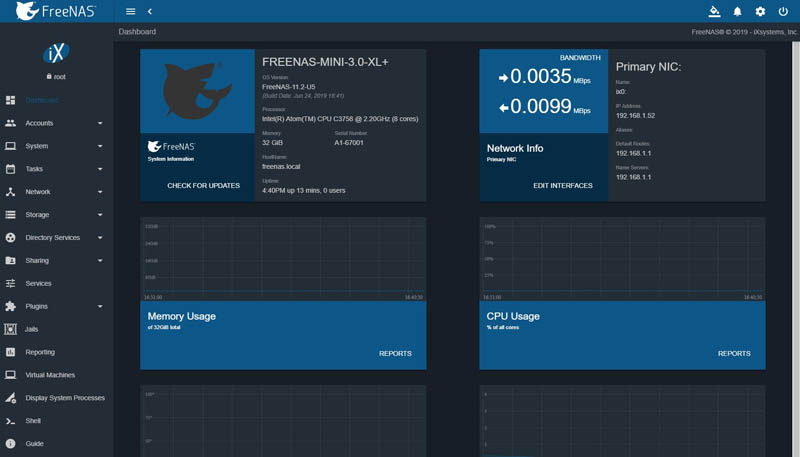The width and height of the screenshot is (800, 457).
Task: Click the Display System Processes icon
Action: (10, 398)
